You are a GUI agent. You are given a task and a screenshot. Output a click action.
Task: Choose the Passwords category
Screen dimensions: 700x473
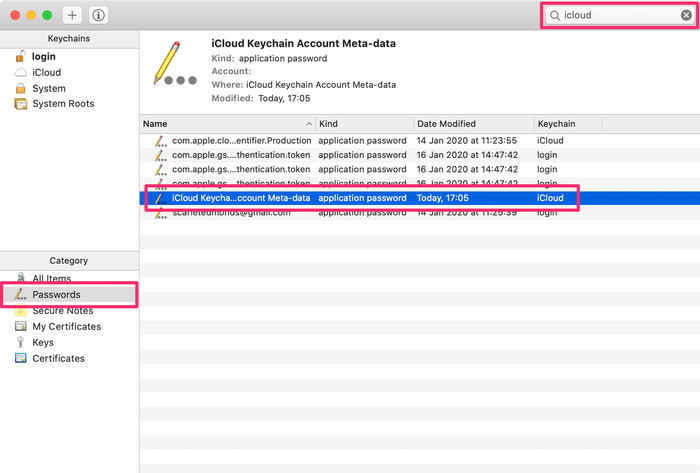[x=70, y=295]
